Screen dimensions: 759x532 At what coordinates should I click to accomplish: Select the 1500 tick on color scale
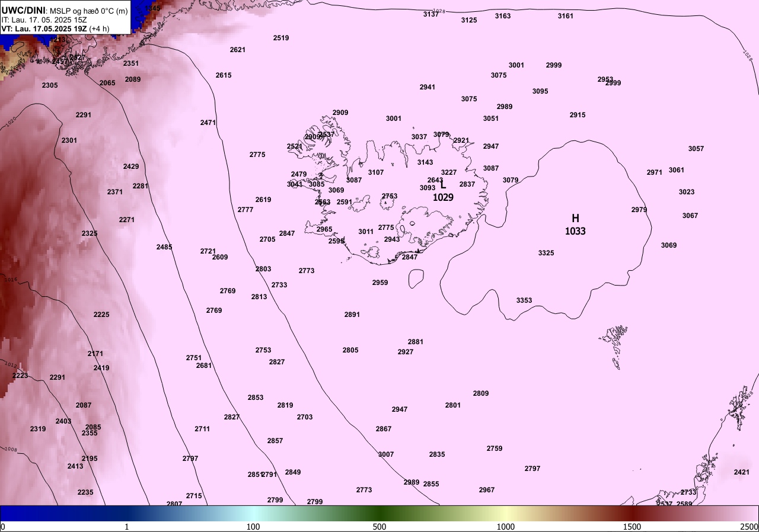pyautogui.click(x=632, y=527)
